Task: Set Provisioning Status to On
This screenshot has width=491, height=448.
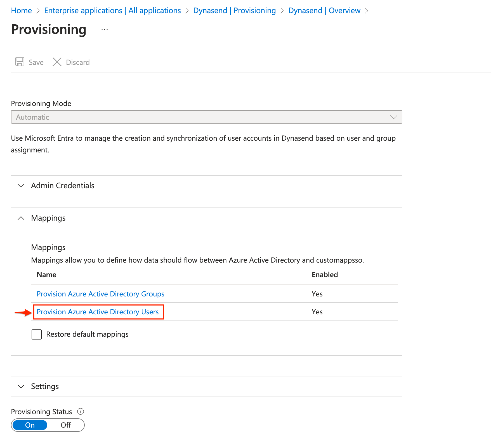Action: point(30,425)
